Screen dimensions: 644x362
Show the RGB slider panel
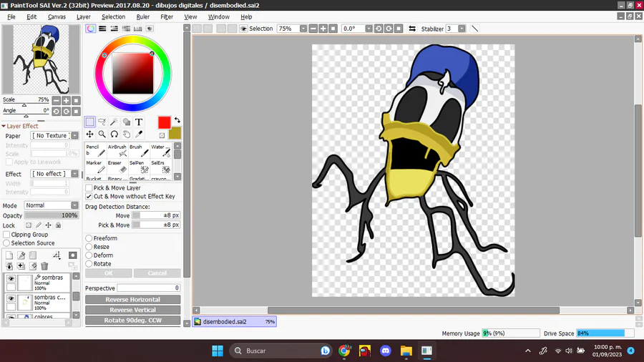102,29
